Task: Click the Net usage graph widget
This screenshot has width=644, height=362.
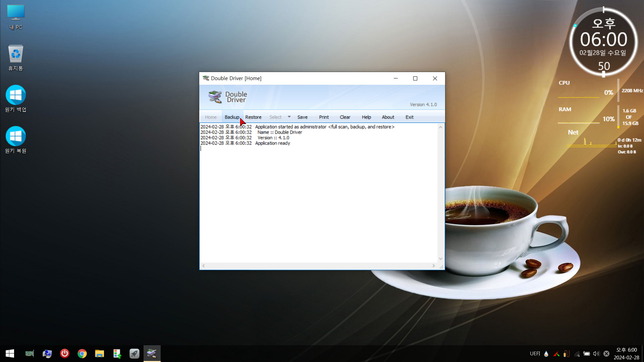Action: click(x=592, y=142)
